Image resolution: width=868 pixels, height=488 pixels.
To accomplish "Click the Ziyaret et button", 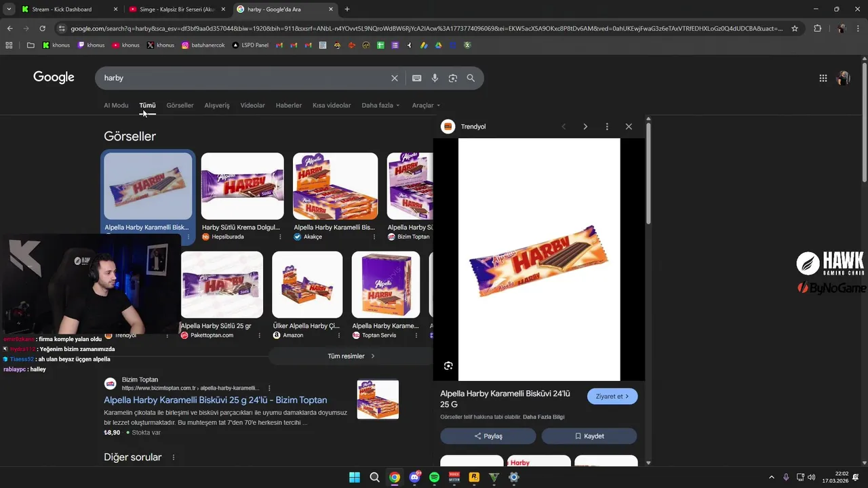I will point(612,396).
